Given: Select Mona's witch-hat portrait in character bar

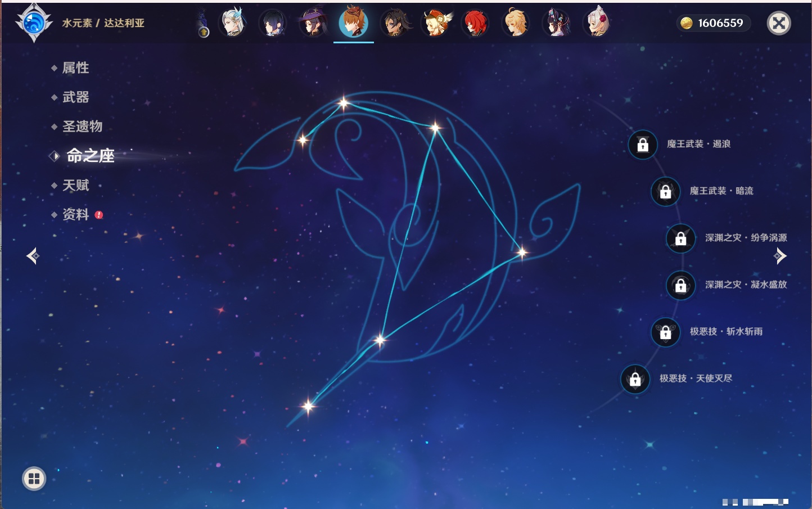Looking at the screenshot, I should click(313, 23).
